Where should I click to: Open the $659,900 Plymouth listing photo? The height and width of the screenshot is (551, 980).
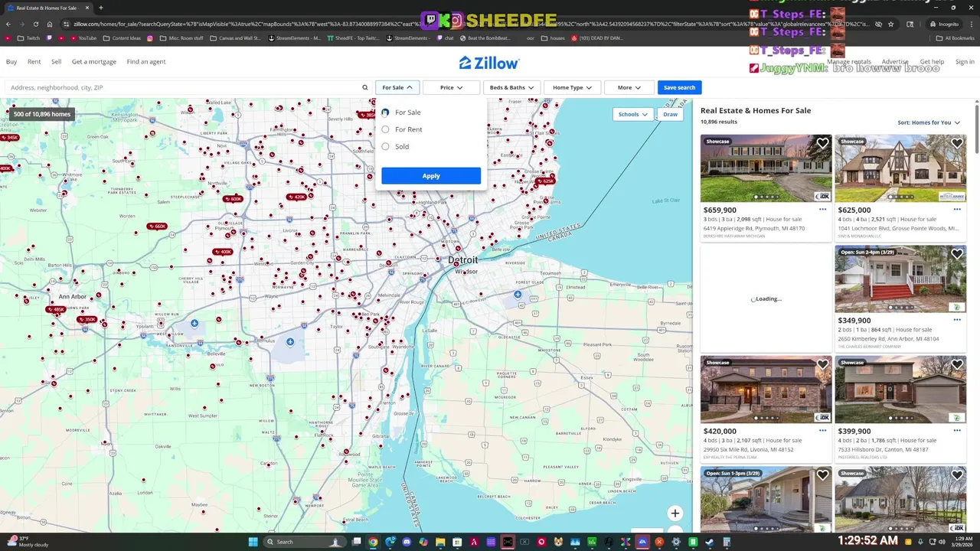click(766, 168)
